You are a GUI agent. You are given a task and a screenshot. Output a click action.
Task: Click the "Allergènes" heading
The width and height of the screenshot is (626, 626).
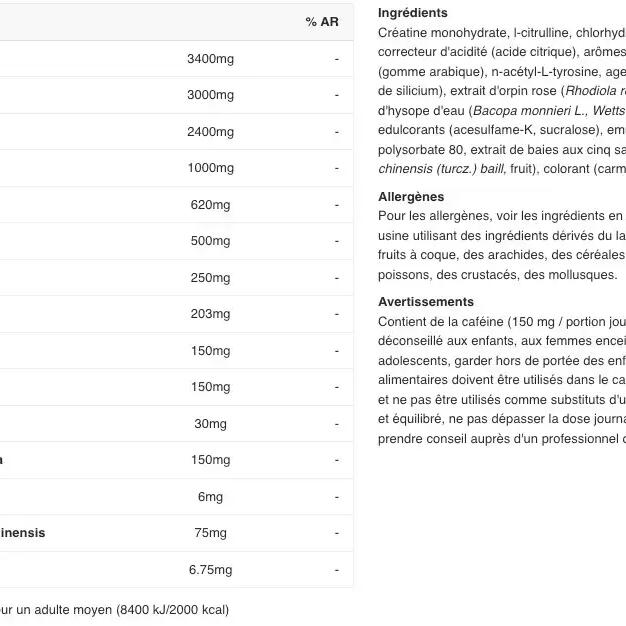[x=411, y=197]
